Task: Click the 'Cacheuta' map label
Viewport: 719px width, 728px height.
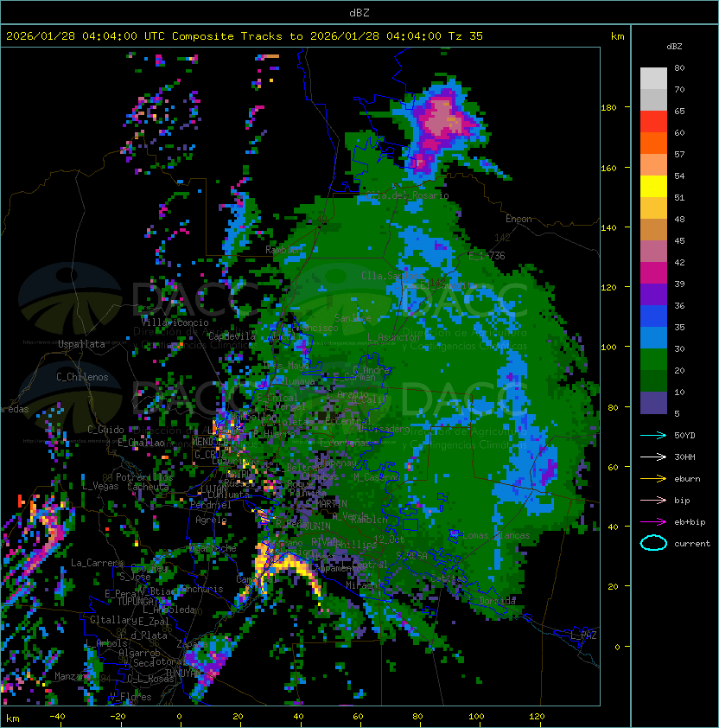Action: pyautogui.click(x=148, y=487)
